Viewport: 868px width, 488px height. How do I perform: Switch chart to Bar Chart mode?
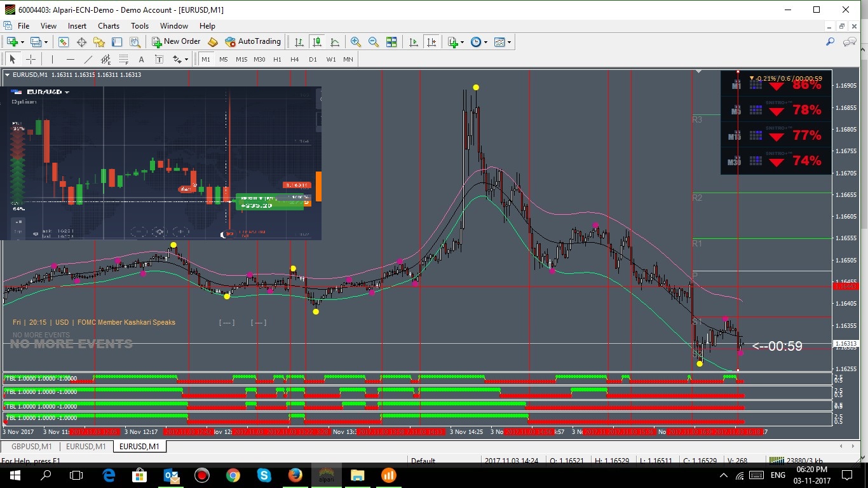coord(299,42)
